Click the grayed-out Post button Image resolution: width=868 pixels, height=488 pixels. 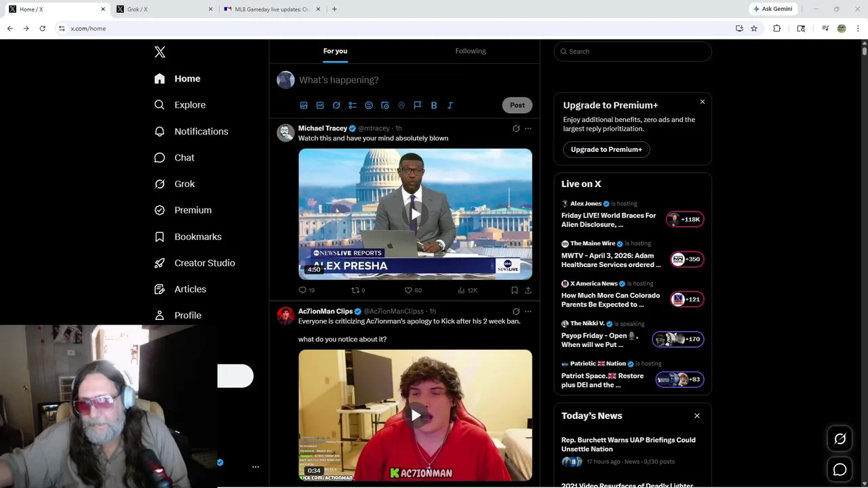pyautogui.click(x=517, y=105)
